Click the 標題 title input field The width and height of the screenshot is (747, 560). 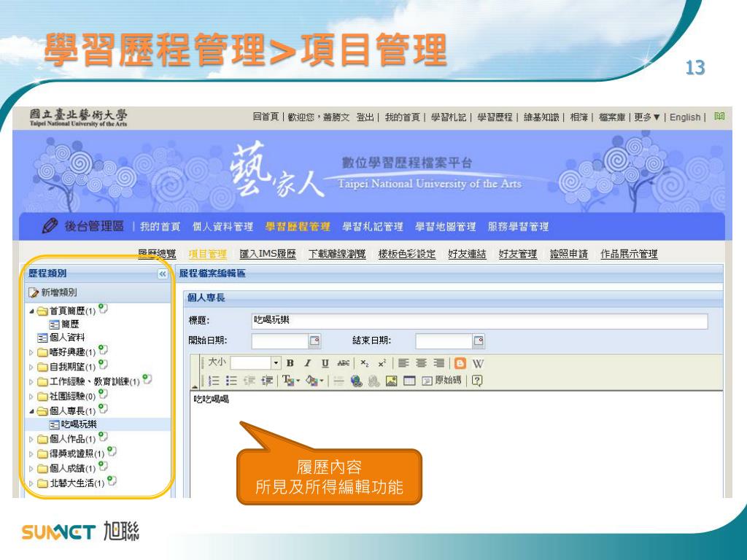(x=479, y=321)
